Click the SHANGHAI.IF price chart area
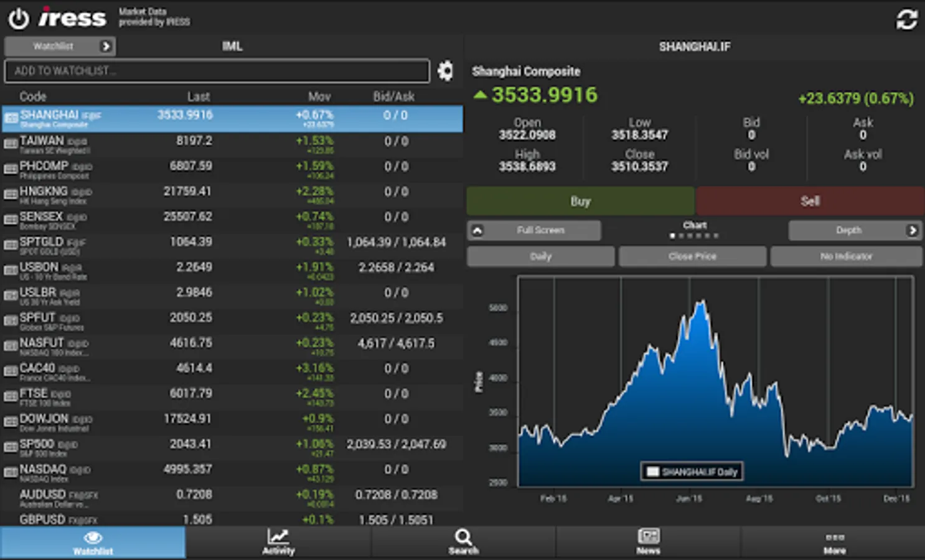 pos(716,381)
